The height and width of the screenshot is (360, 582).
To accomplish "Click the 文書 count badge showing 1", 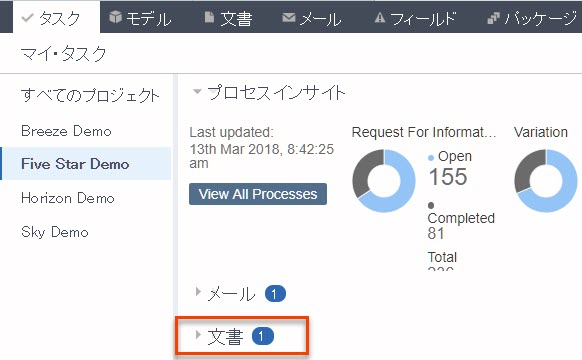I will point(262,336).
